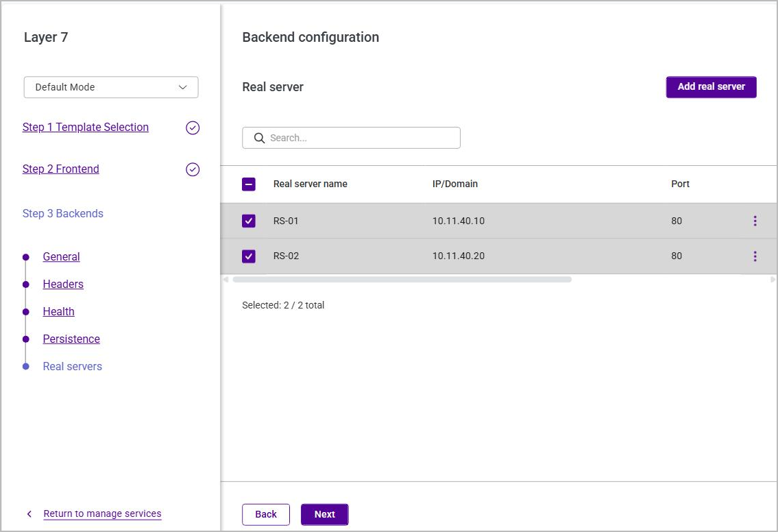Viewport: 778px width, 532px height.
Task: Click the IP address 10.11.40.10
Action: pyautogui.click(x=459, y=221)
